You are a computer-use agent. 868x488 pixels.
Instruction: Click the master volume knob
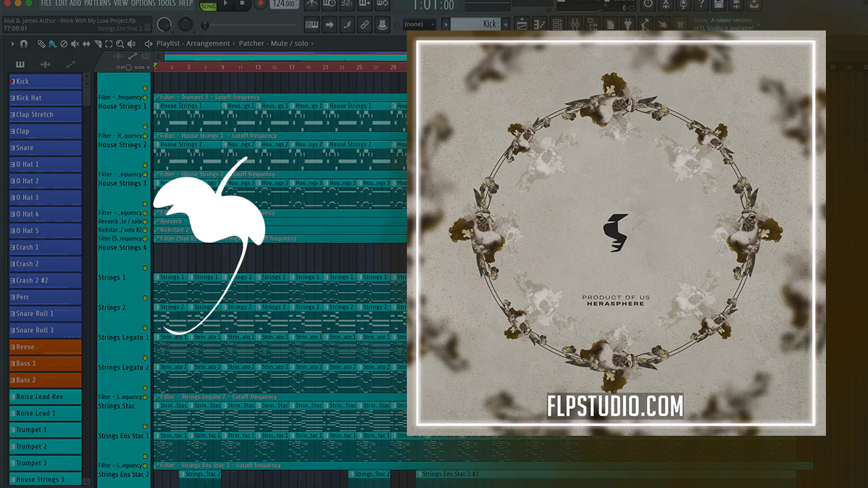coord(165,24)
